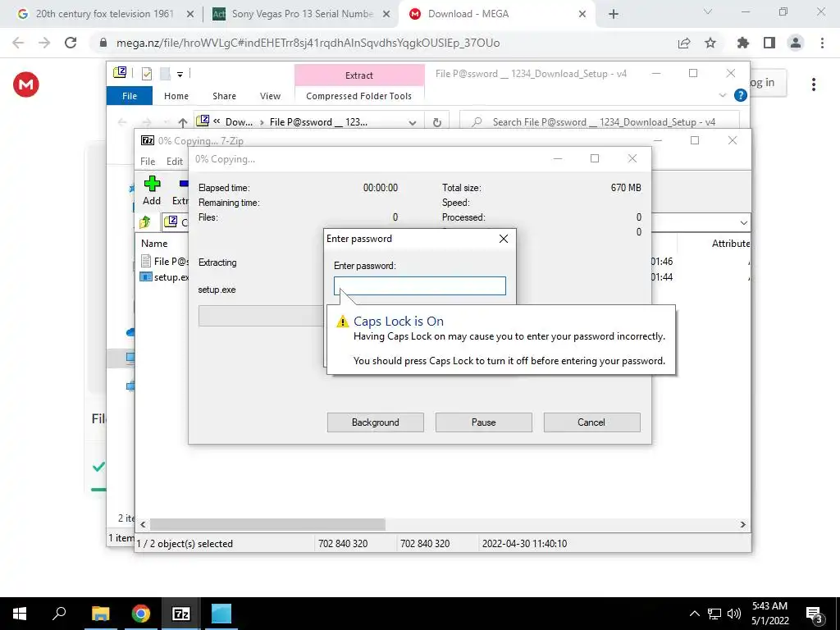The height and width of the screenshot is (630, 840).
Task: Click the Explorer refresh button
Action: click(436, 122)
